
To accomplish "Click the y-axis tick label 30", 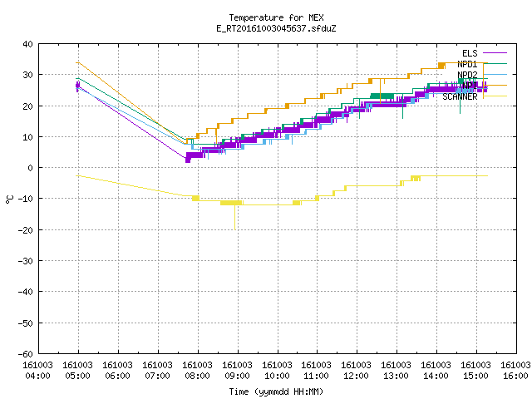I will (x=27, y=75).
